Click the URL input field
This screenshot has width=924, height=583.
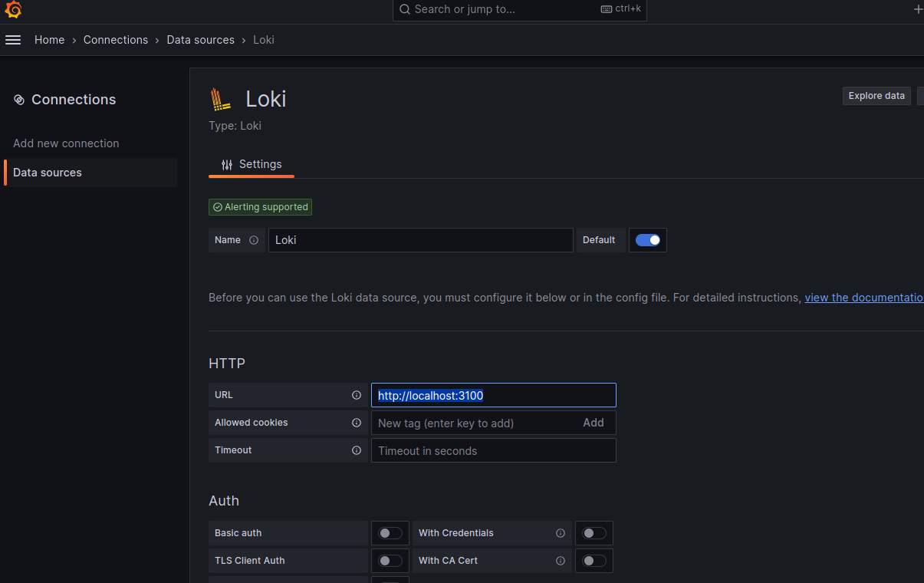coord(494,395)
